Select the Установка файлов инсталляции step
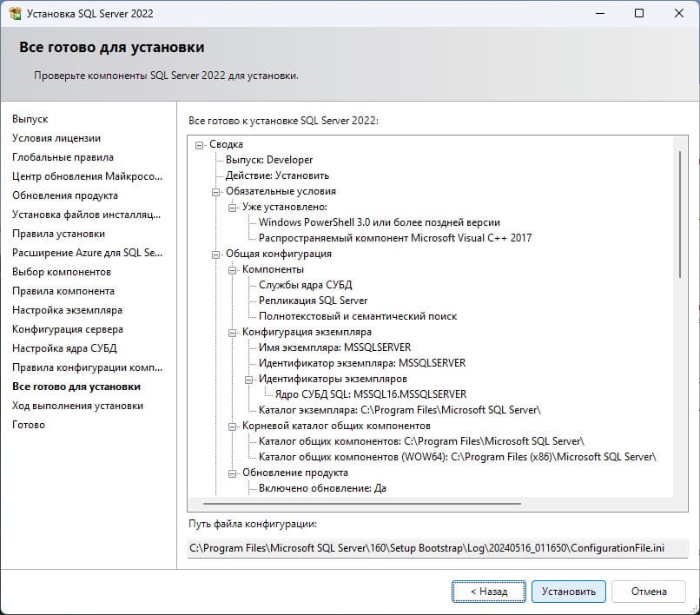 click(x=86, y=215)
